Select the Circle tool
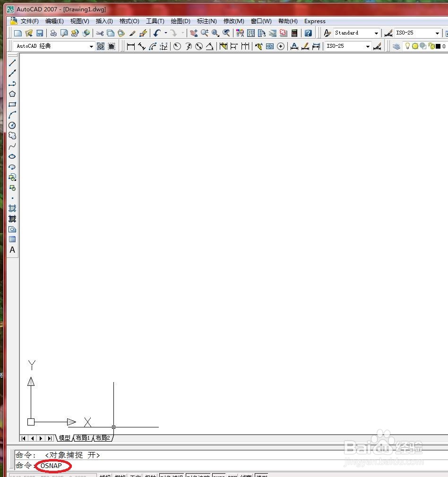 12,125
